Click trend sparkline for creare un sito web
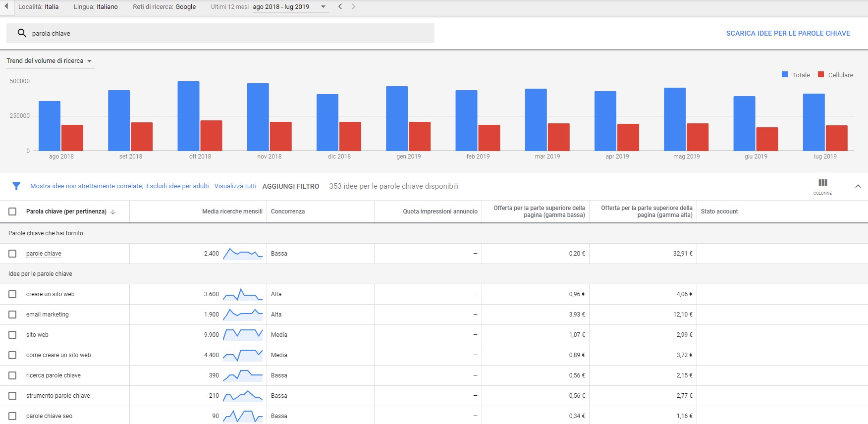 [x=243, y=294]
